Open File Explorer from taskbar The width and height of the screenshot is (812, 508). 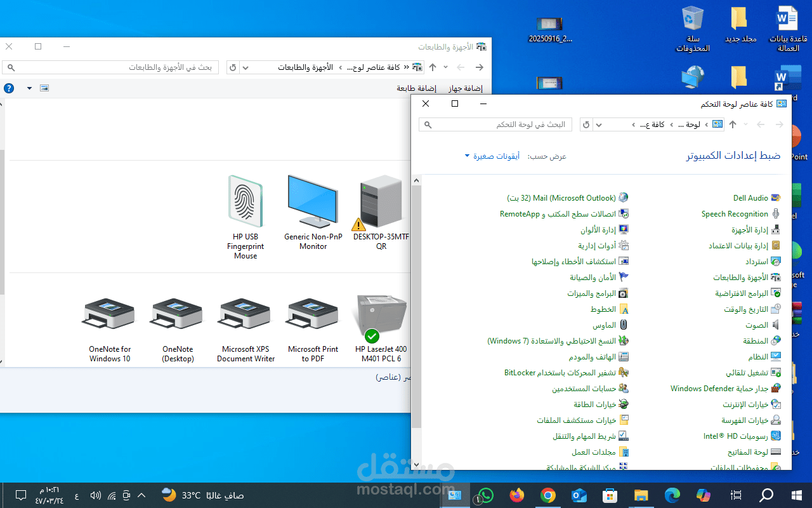(x=641, y=495)
